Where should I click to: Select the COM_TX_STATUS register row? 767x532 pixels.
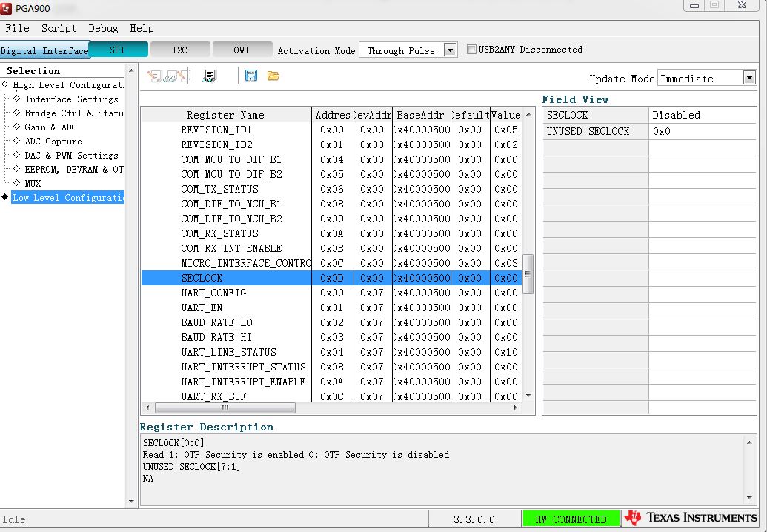click(x=331, y=189)
